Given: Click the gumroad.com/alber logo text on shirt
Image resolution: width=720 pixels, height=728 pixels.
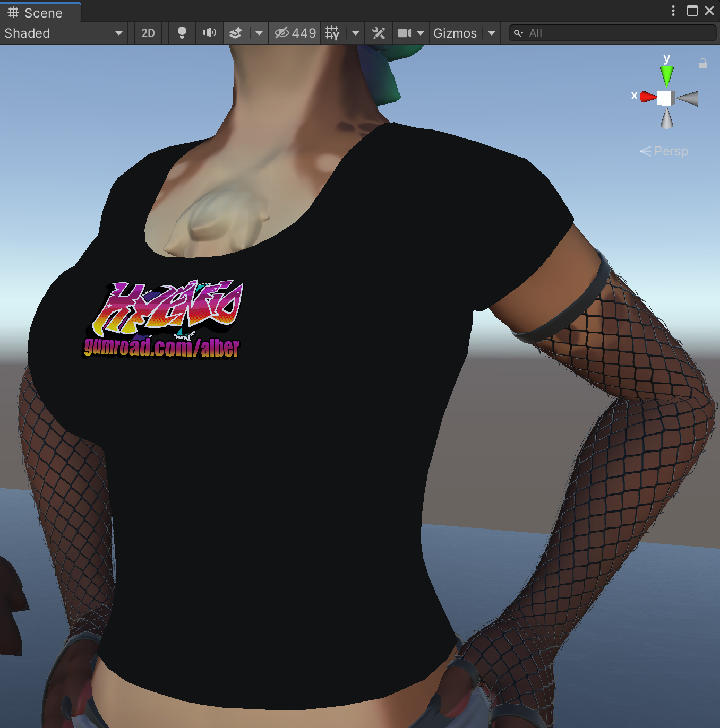Looking at the screenshot, I should click(161, 348).
